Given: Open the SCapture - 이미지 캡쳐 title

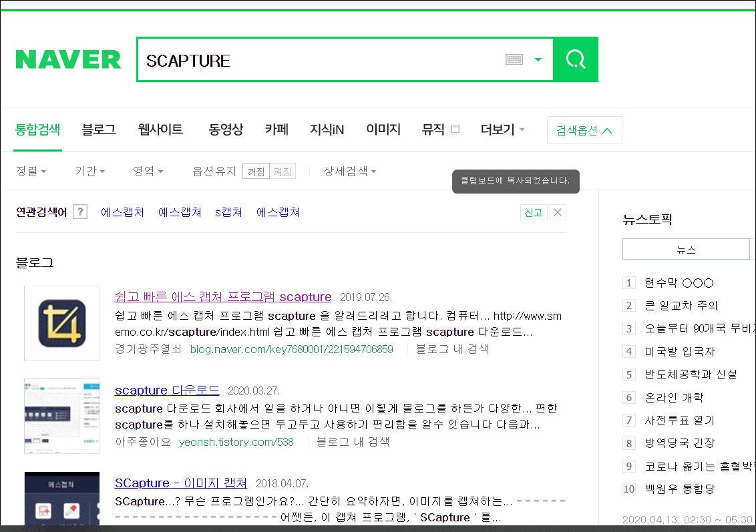Looking at the screenshot, I should (181, 483).
